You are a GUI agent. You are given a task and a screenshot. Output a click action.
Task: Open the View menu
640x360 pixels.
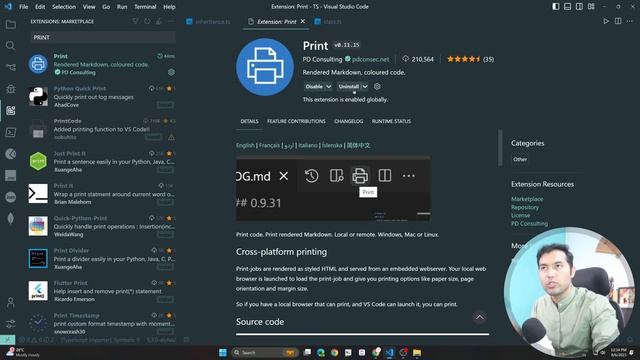[x=89, y=7]
